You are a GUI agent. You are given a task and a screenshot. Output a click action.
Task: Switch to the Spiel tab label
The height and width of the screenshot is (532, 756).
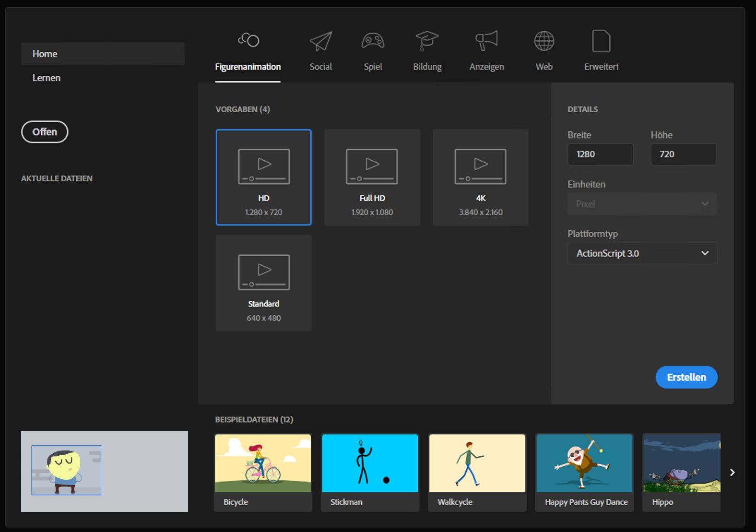coord(373,67)
